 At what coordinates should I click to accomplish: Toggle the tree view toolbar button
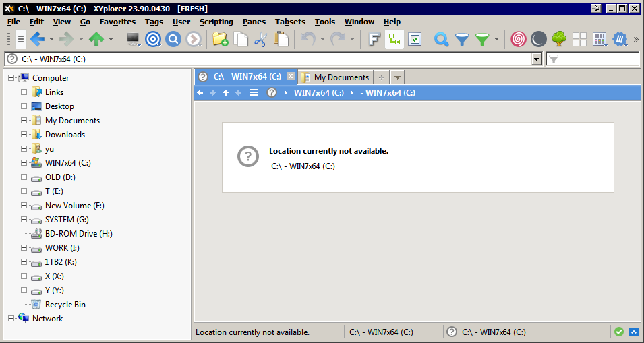pos(394,39)
